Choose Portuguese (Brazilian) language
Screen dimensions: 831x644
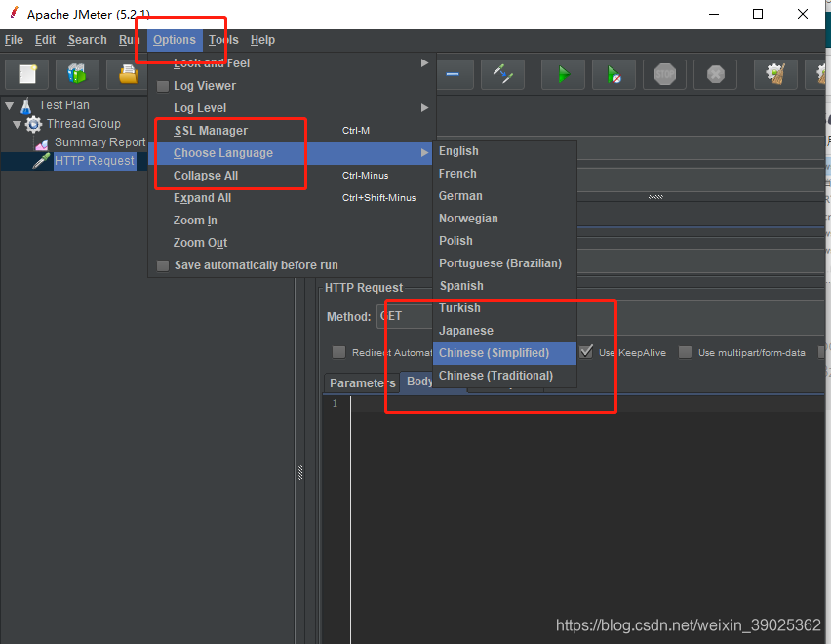click(x=504, y=263)
